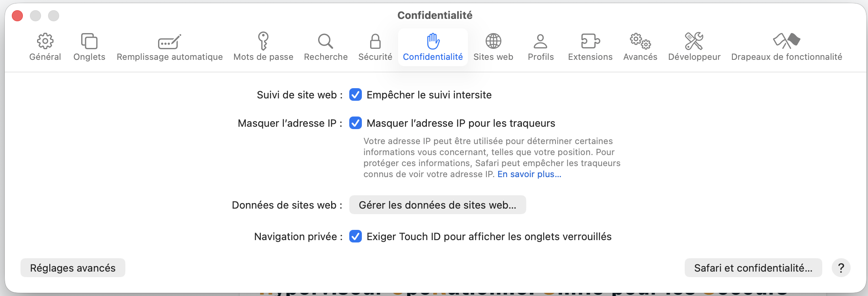Open the Sécurité padlock icon
Viewport: 868px width, 296px height.
(x=375, y=41)
